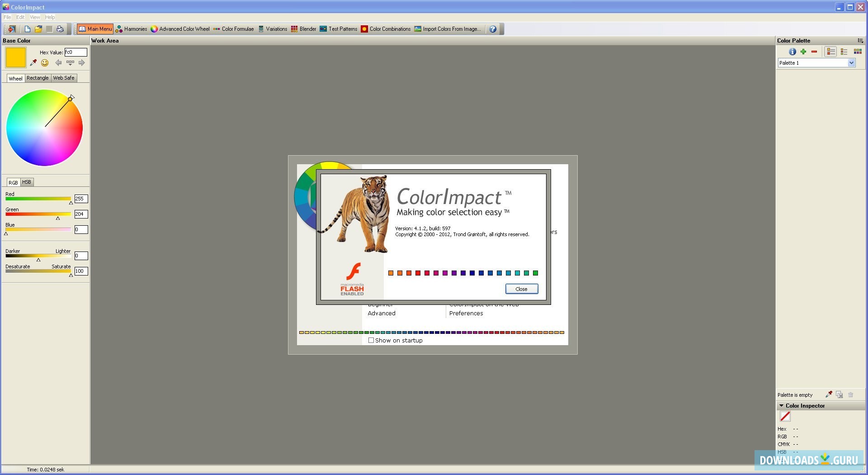The width and height of the screenshot is (868, 475).
Task: Pick a color with the eyedropper
Action: pyautogui.click(x=33, y=63)
